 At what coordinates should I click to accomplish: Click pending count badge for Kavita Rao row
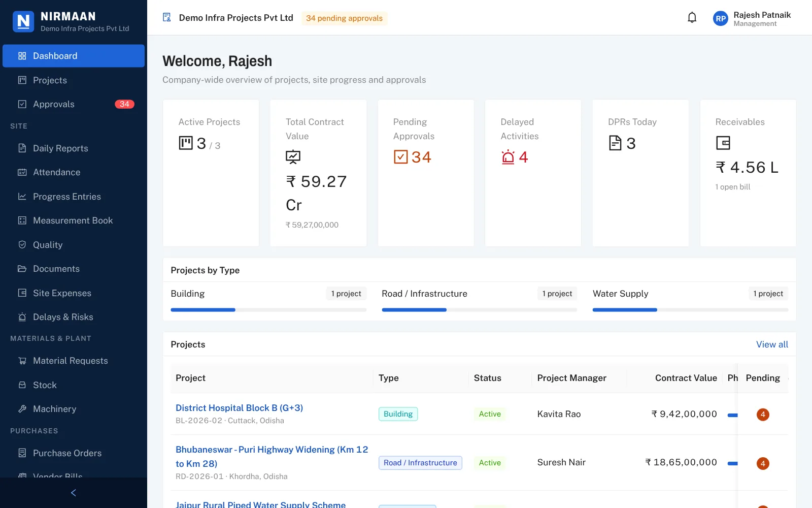point(763,415)
